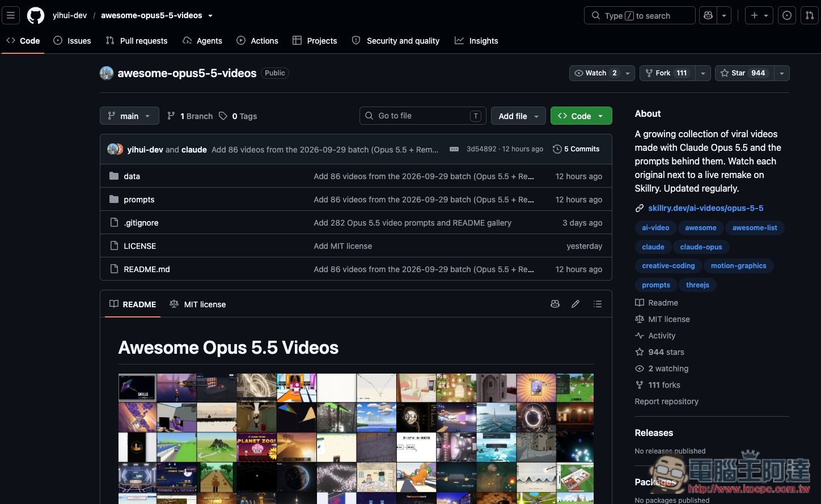Click the Go to file search field
The height and width of the screenshot is (504, 821).
coord(423,116)
